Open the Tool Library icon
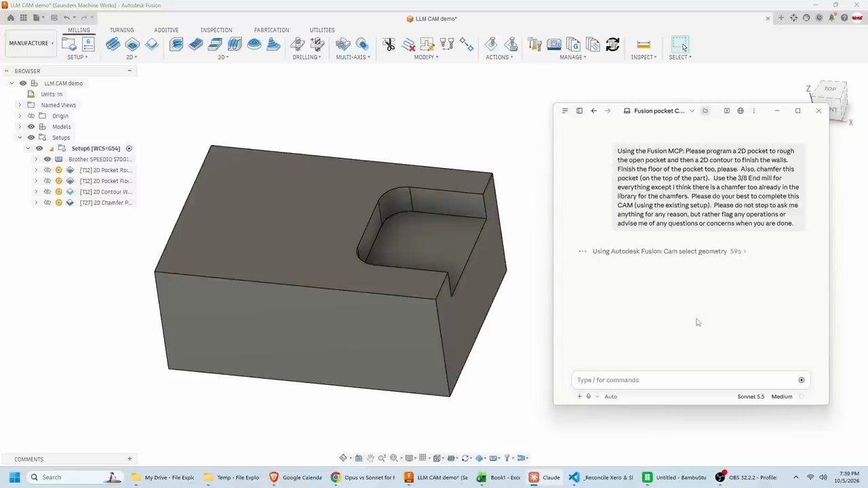This screenshot has width=868, height=488. click(534, 45)
